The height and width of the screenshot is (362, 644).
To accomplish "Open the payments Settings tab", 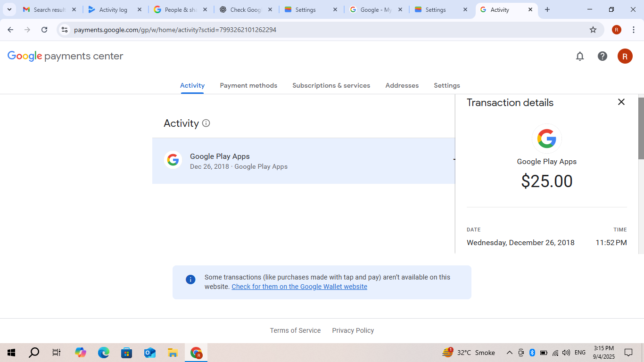I will pyautogui.click(x=447, y=85).
